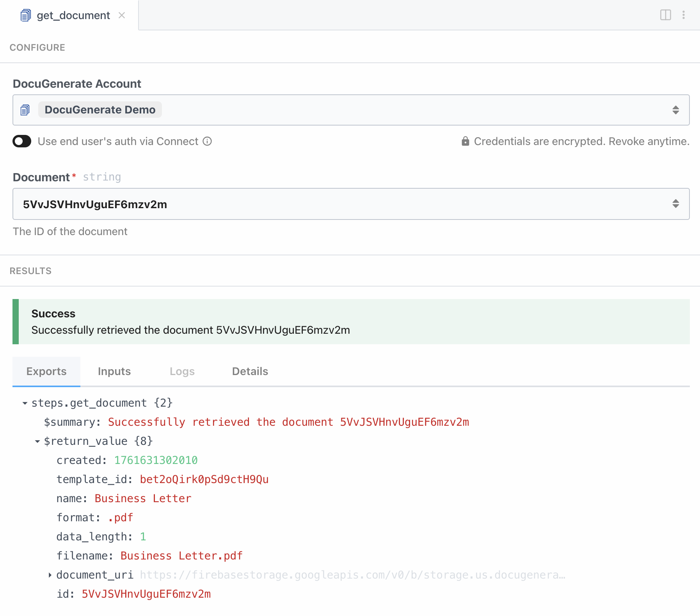Click the Document field value 5VvJSVHnvUguEF6mzv2m
Viewport: 700px width, 616px height.
tap(95, 204)
